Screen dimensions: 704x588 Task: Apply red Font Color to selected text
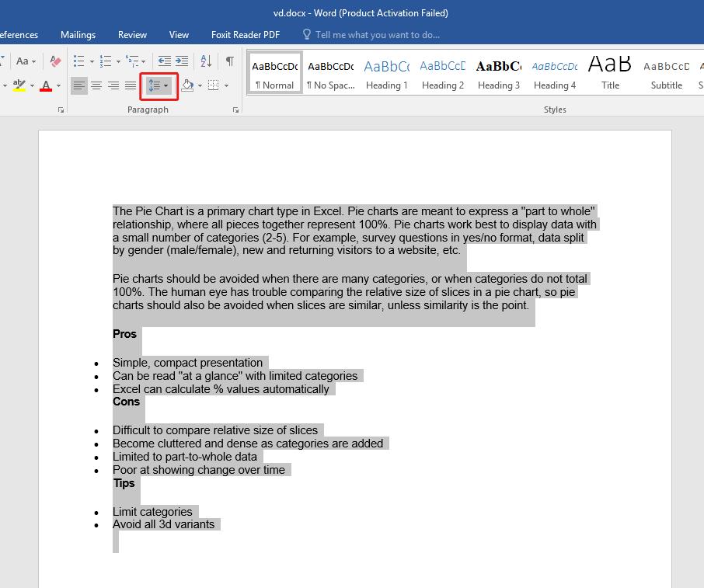[47, 85]
